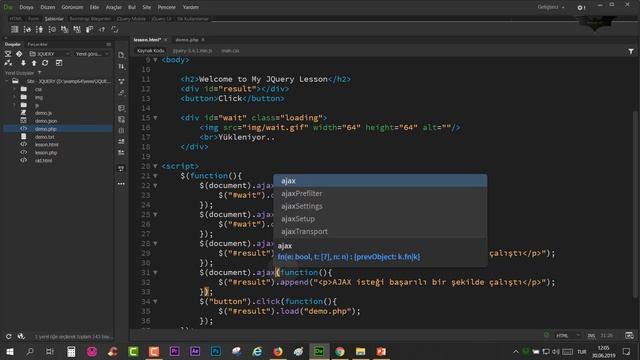
Task: Expand the img folder
Action: coord(15,97)
